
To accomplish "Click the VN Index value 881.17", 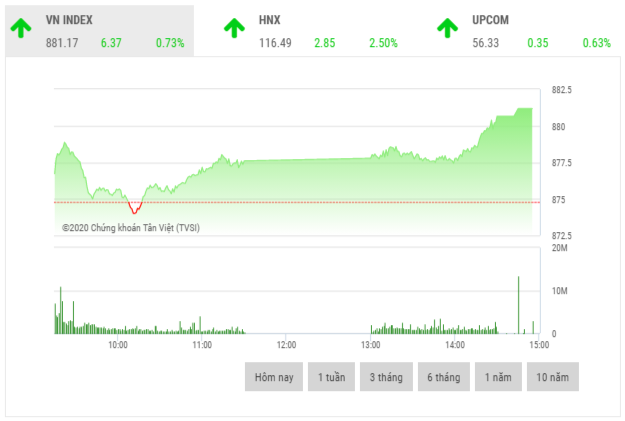I will pyautogui.click(x=62, y=43).
